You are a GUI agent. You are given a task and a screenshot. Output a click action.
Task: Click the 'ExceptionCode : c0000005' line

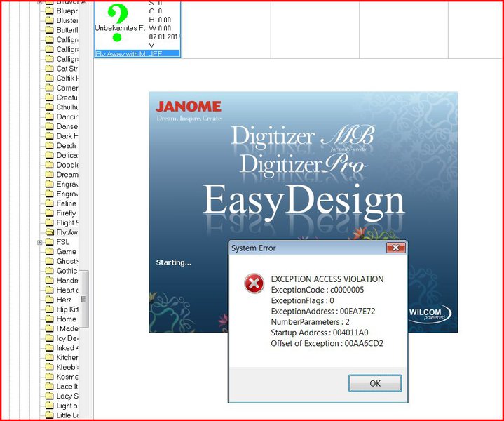coord(318,290)
